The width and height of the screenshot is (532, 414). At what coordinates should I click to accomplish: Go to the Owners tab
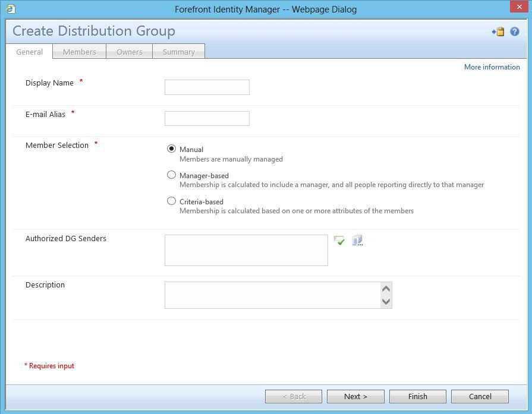click(x=129, y=52)
